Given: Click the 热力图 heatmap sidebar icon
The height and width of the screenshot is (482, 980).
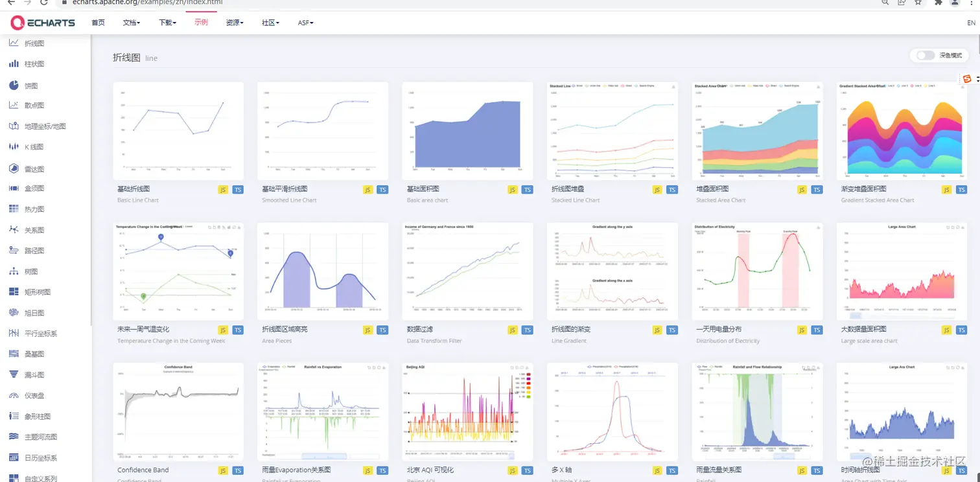Looking at the screenshot, I should click(x=13, y=209).
